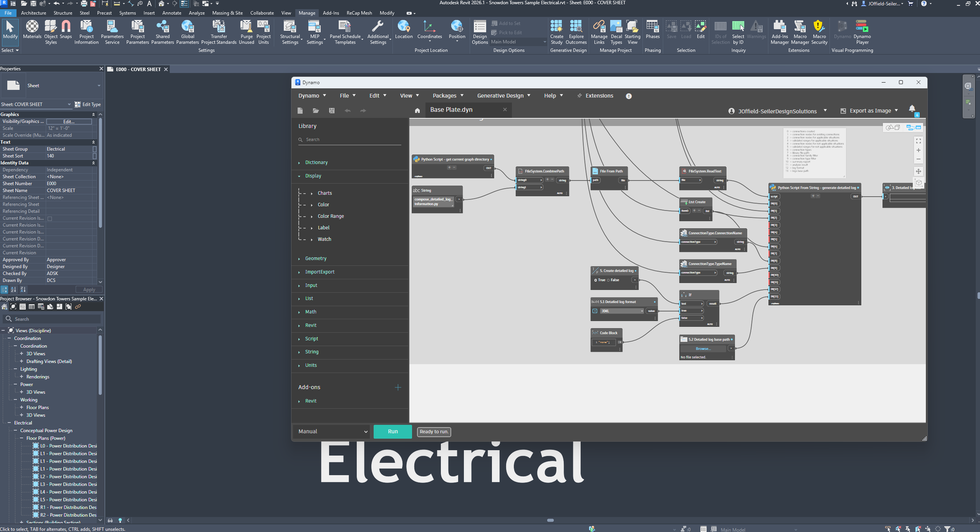Click Dynamo home workspace icon

click(417, 111)
